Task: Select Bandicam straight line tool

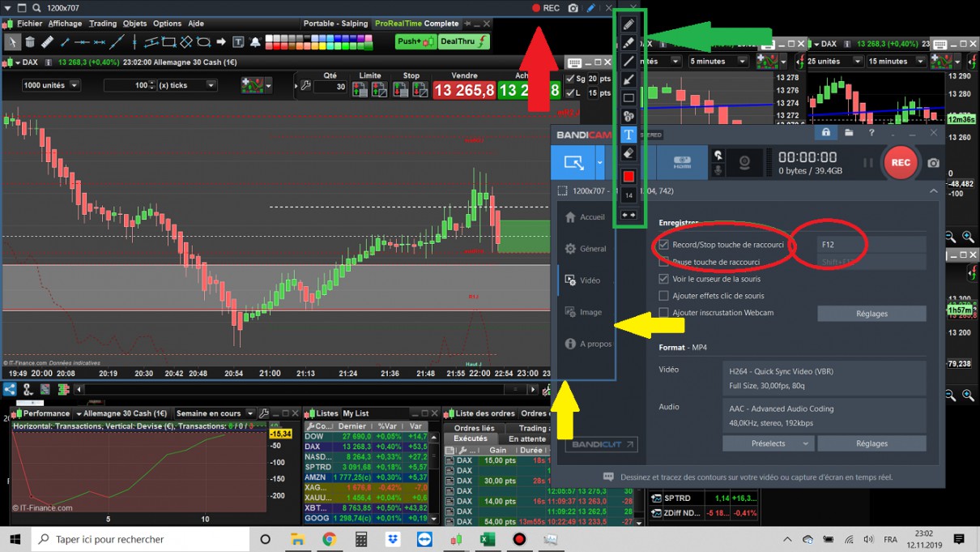Action: click(x=628, y=61)
